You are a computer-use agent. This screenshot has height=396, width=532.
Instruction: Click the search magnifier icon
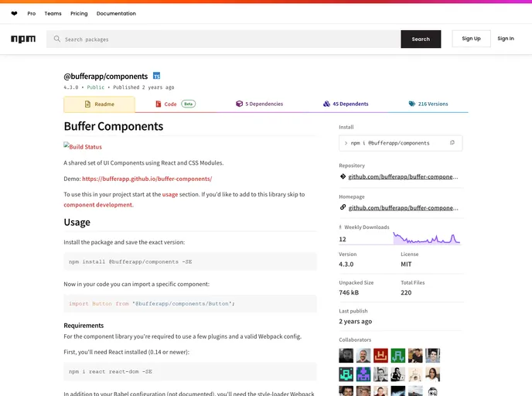(57, 39)
